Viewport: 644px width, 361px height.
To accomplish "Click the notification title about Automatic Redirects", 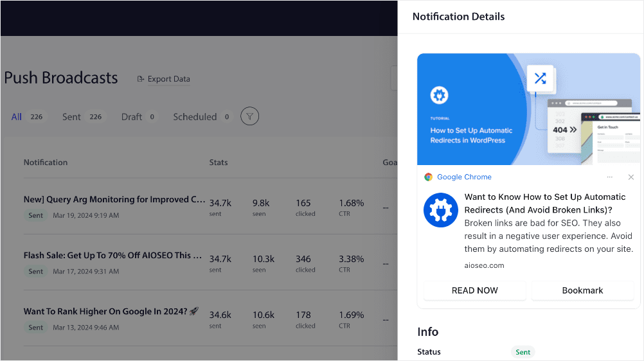I will click(545, 203).
